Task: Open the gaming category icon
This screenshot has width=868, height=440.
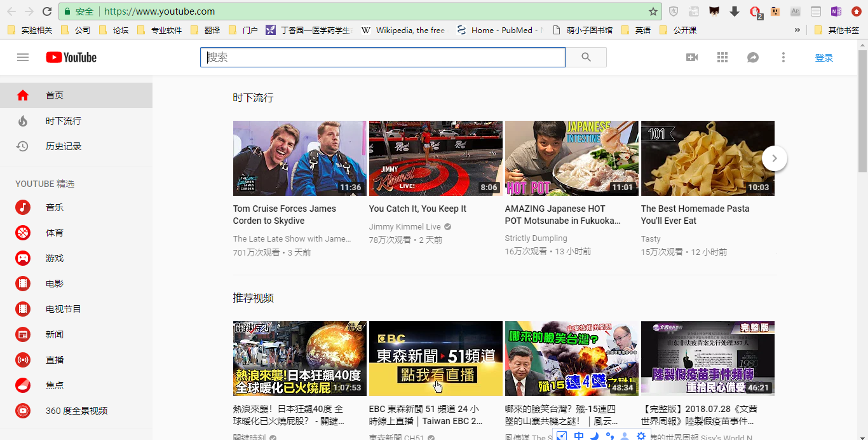Action: click(23, 258)
